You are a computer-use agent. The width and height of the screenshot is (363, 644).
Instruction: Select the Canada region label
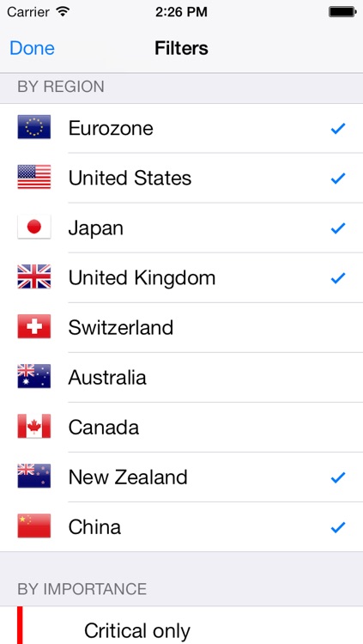pos(104,427)
